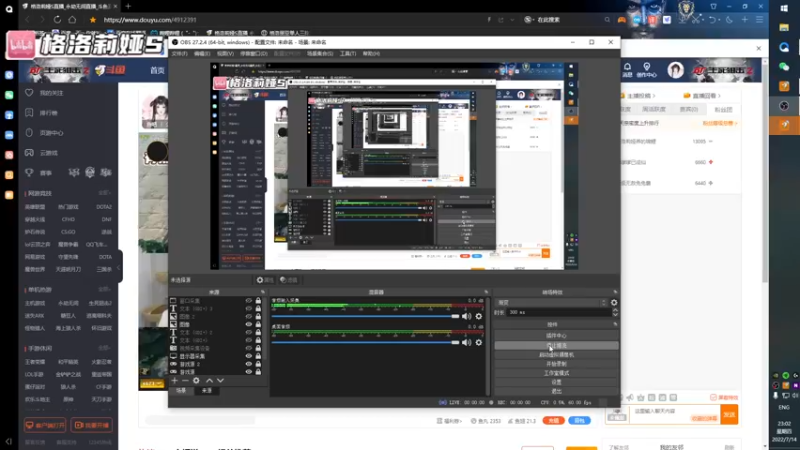Adjust the first mixer channel volume slider
This screenshot has width=800, height=450.
point(365,316)
